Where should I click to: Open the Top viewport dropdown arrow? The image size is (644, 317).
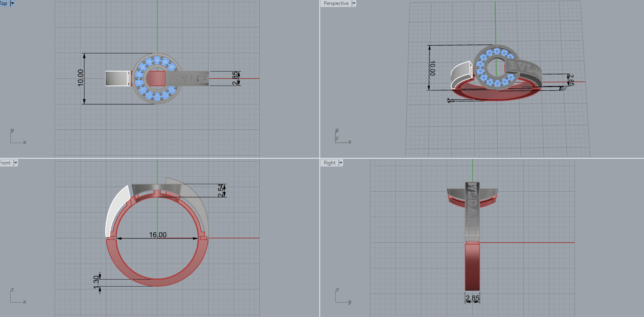(12, 3)
